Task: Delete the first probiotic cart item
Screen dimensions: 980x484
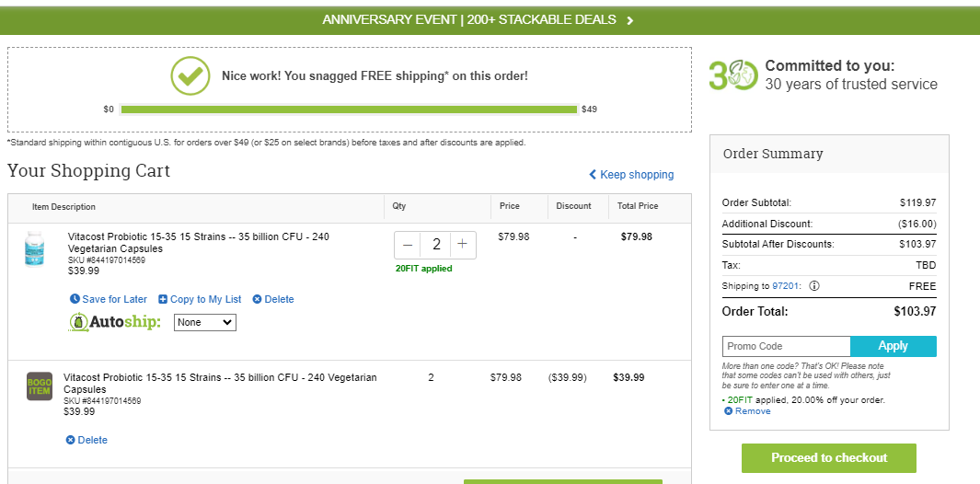Action: pyautogui.click(x=273, y=300)
